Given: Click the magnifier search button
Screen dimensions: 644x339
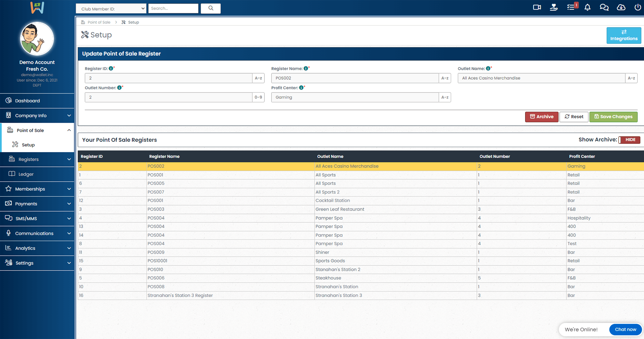Looking at the screenshot, I should coord(210,8).
